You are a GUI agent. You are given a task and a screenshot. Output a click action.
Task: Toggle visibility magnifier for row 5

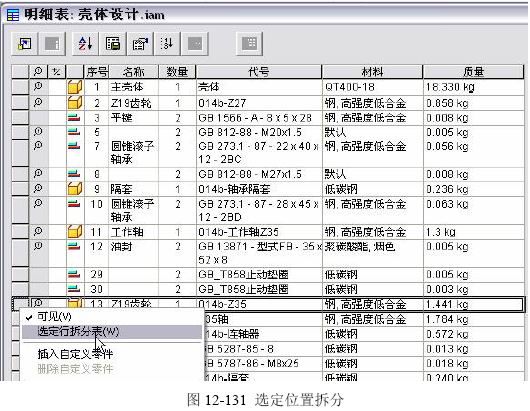click(38, 131)
